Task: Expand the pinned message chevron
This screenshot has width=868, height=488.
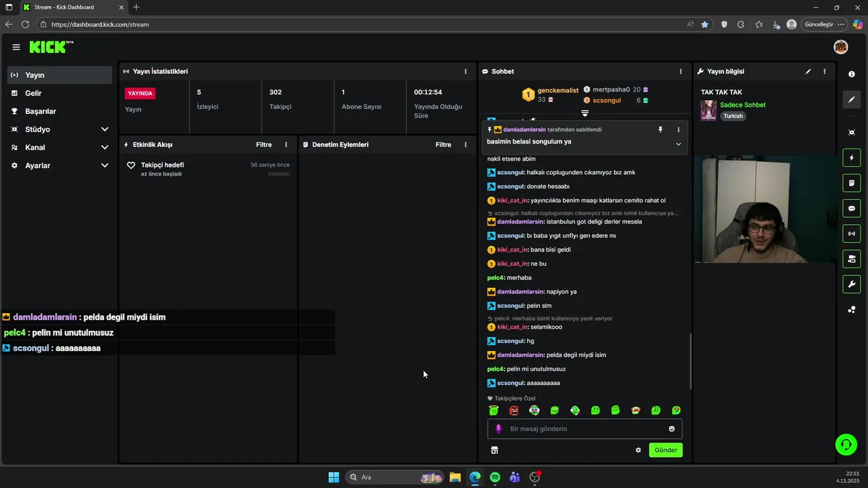Action: [678, 144]
